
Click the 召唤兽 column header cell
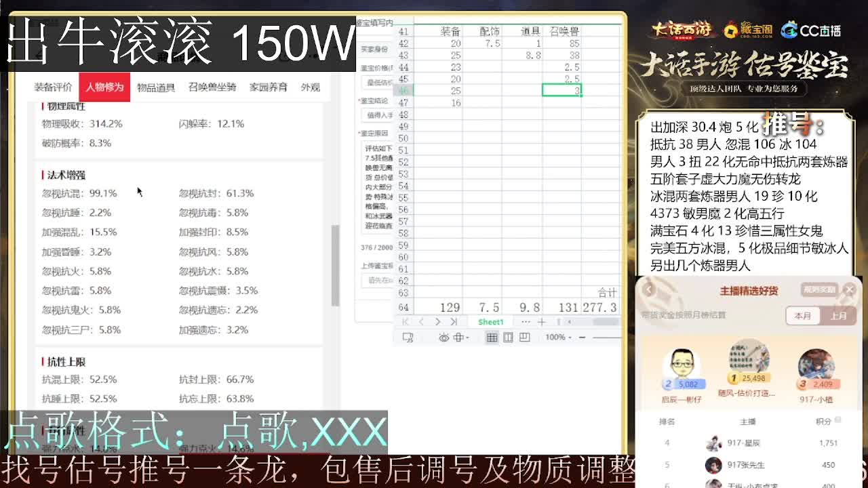coord(562,31)
